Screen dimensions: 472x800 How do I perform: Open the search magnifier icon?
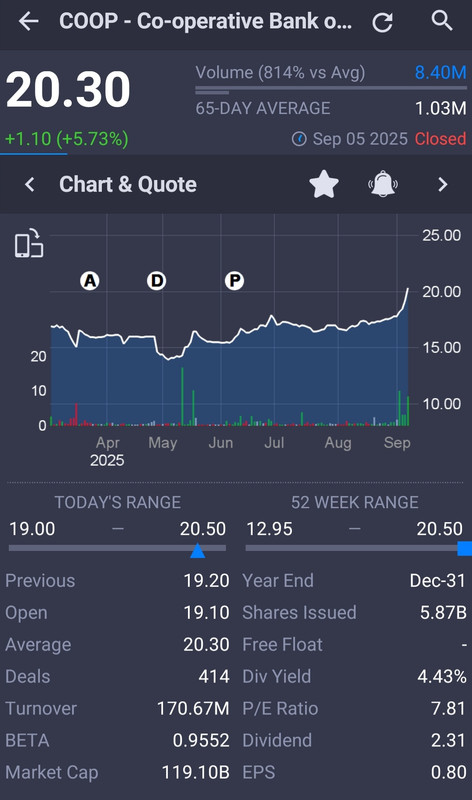point(442,21)
